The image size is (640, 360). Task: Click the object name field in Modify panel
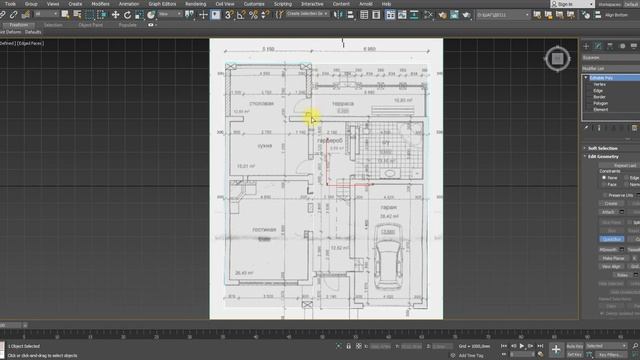(x=611, y=58)
